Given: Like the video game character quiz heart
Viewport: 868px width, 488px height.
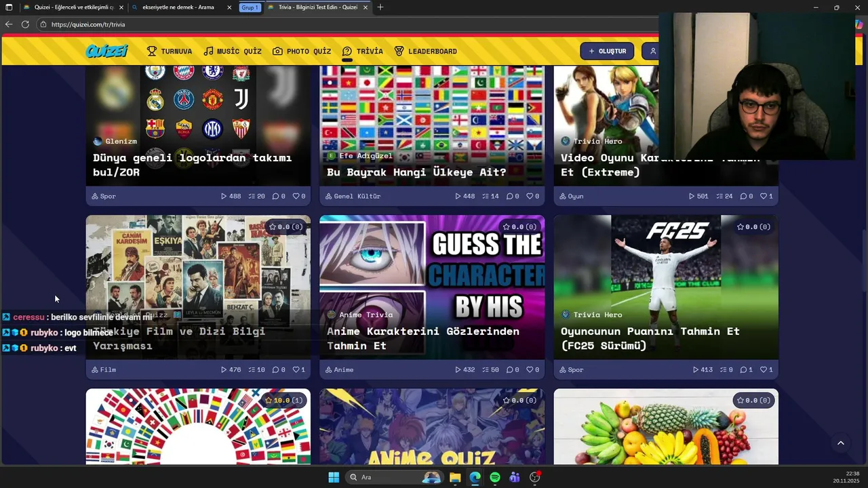Looking at the screenshot, I should click(764, 196).
